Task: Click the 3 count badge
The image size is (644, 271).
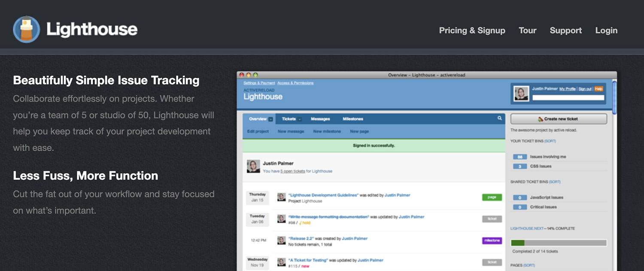Action: 520,166
